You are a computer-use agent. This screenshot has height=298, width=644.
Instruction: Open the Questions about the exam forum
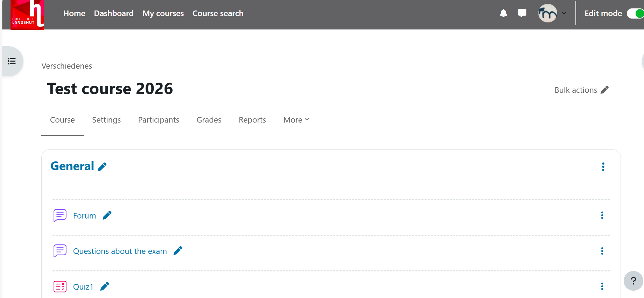click(x=120, y=251)
